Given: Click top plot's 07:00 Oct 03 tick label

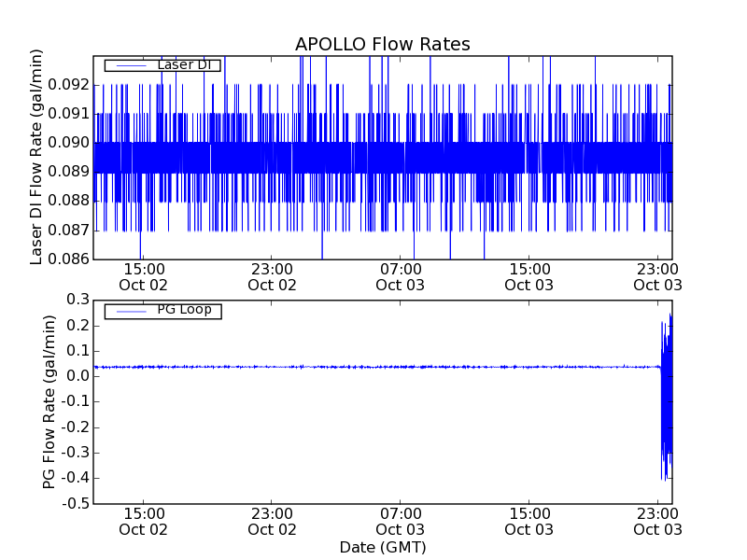Looking at the screenshot, I should 401,276.
